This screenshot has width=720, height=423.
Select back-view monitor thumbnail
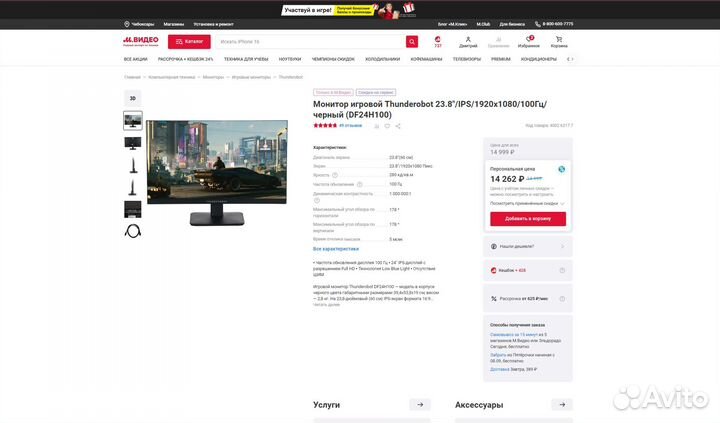pos(133,209)
